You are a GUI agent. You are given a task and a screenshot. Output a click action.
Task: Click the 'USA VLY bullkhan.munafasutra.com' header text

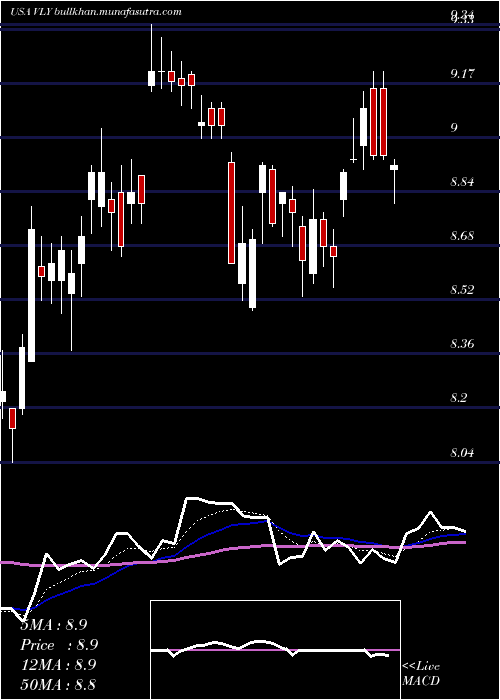96,12
